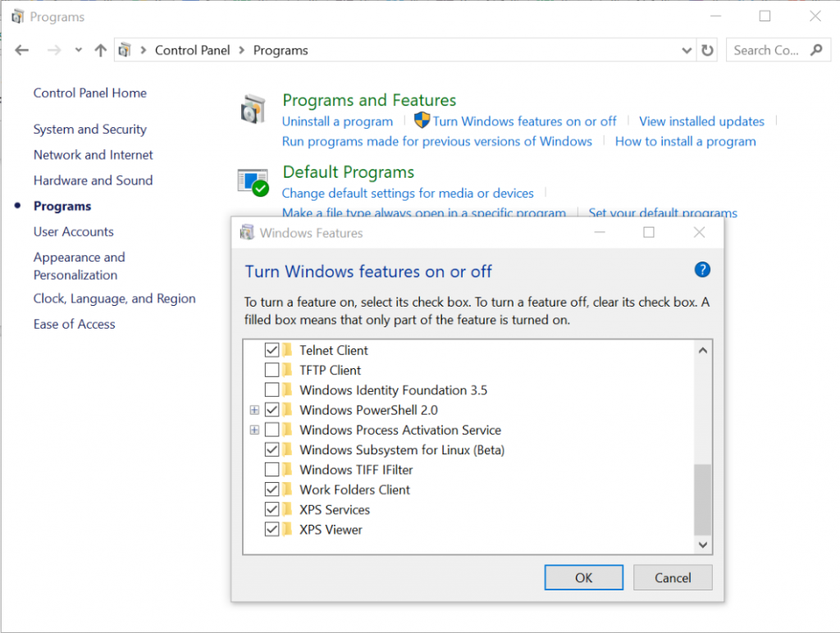Open User Accounts category
Screen dimensions: 840x633
73,232
